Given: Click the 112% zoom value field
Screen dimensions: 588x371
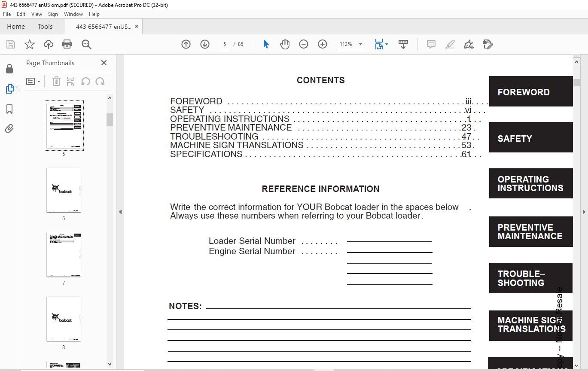Looking at the screenshot, I should 346,44.
